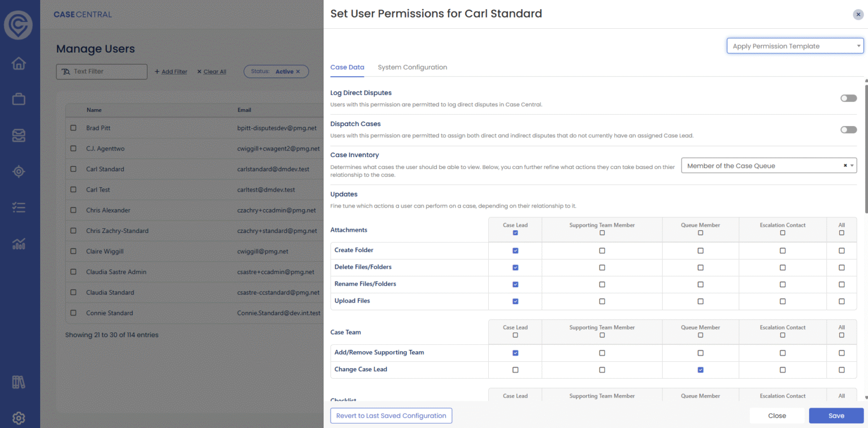Viewport: 868px width, 428px height.
Task: Open the Home icon in sidebar
Action: click(x=19, y=63)
